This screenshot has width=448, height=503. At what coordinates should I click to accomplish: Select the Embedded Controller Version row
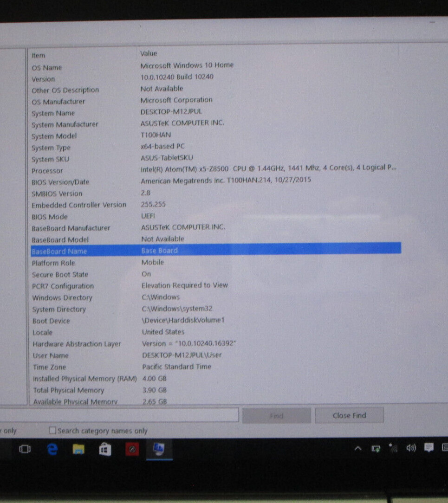point(215,205)
